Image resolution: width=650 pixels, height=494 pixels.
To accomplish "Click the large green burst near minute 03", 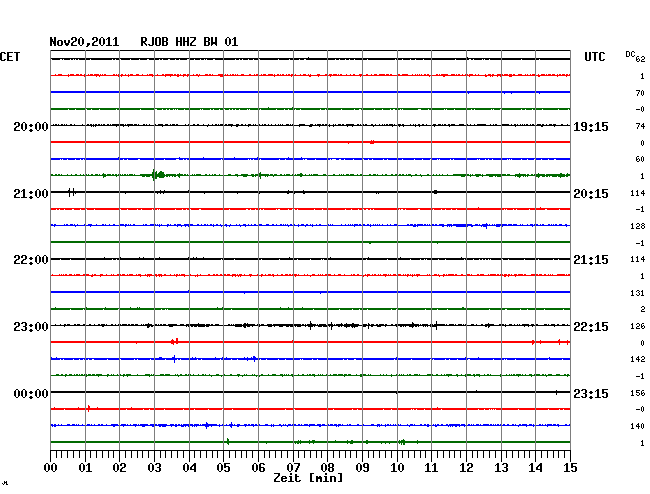I will pyautogui.click(x=158, y=175).
